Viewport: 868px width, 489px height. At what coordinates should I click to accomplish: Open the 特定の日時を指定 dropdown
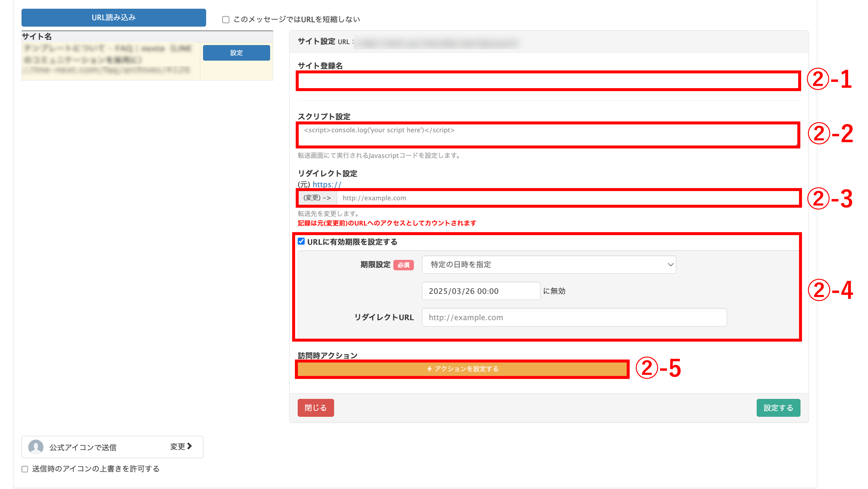[549, 265]
